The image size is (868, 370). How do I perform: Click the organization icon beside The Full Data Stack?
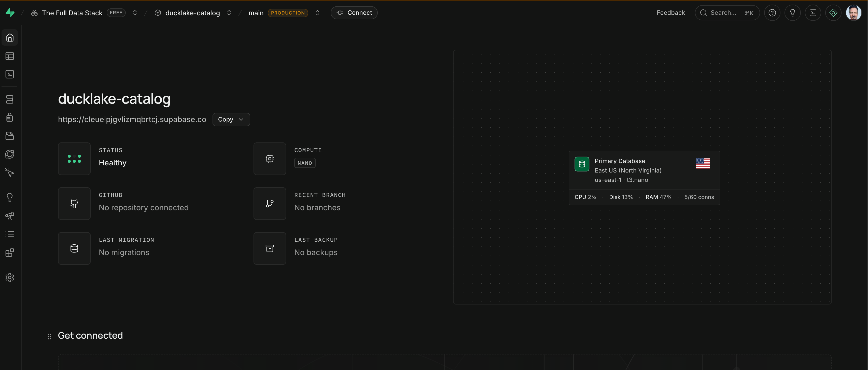[x=34, y=13]
